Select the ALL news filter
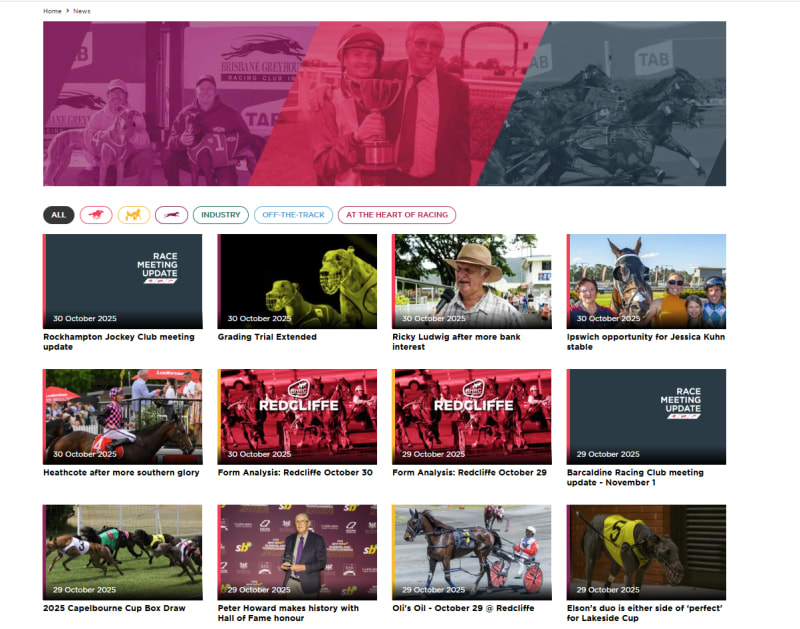The image size is (800, 629). (x=58, y=215)
